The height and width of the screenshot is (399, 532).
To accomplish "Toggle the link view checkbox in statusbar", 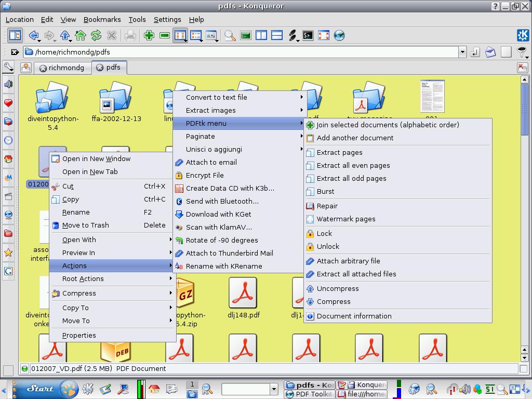I will click(x=523, y=369).
